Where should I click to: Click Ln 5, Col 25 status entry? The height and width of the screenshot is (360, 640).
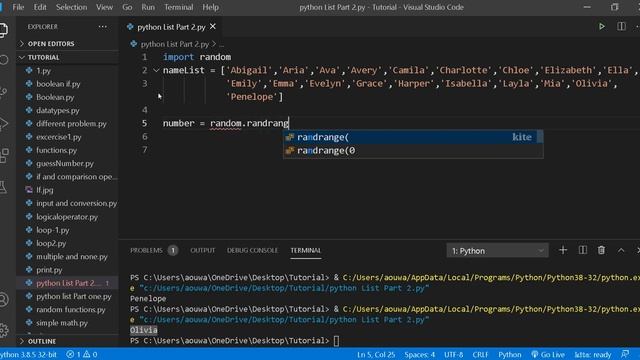(376, 354)
